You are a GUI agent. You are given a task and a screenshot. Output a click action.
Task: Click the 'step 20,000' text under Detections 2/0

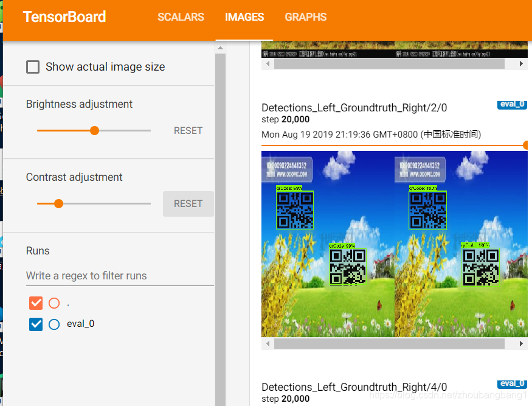click(285, 119)
